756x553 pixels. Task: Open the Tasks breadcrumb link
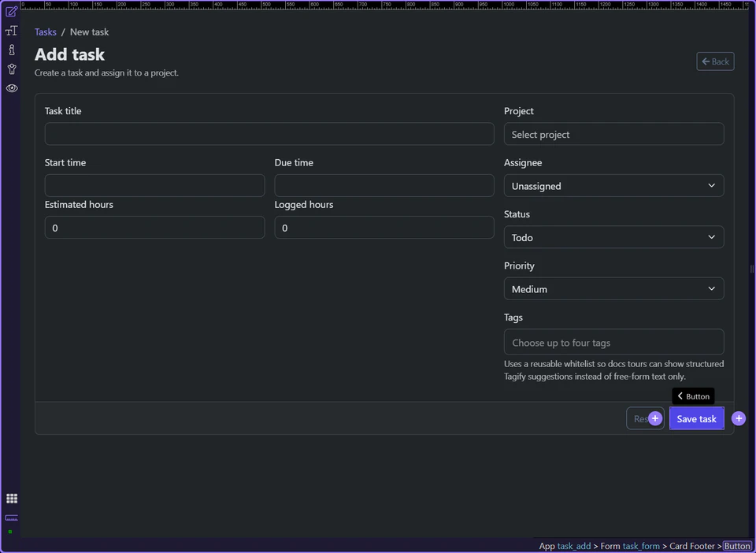pos(45,32)
